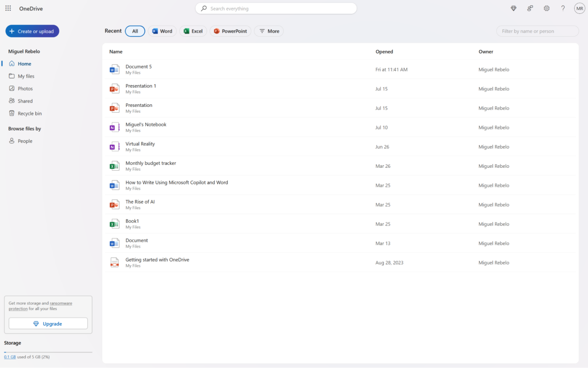The image size is (588, 368).
Task: Open How to Write Using Microsoft Copilot and Word
Action: point(177,183)
